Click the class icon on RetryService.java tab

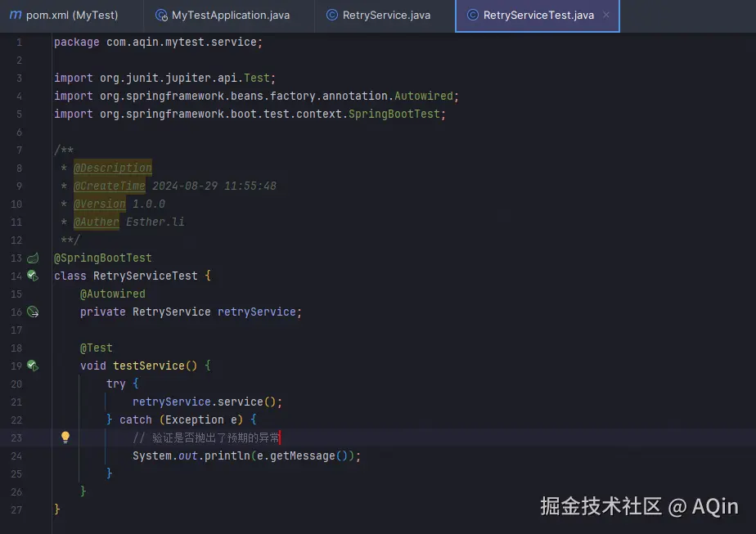point(331,16)
